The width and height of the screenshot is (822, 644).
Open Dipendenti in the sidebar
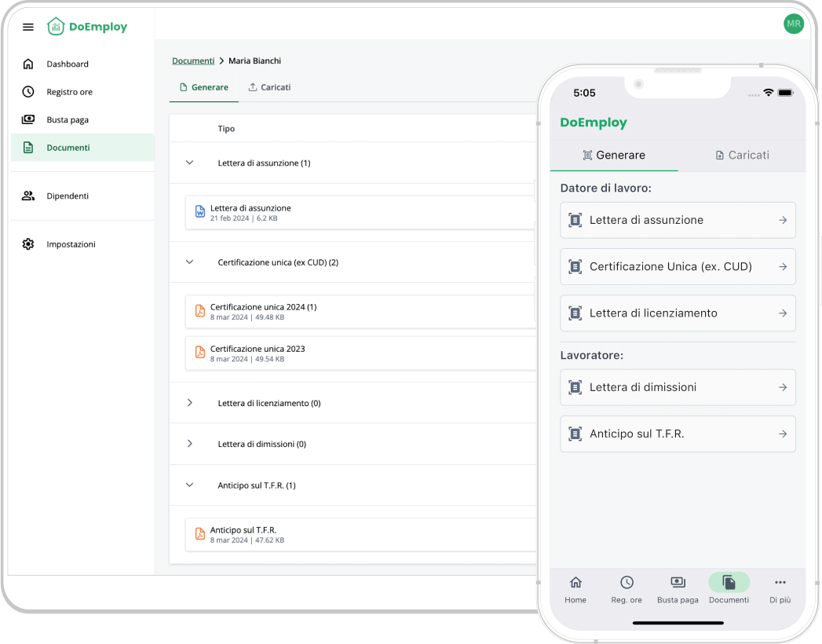(68, 196)
